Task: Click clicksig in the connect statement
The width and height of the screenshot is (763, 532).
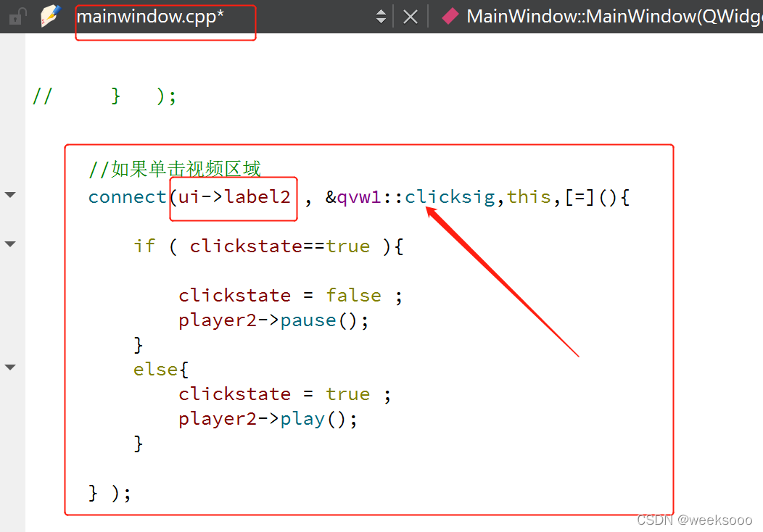Action: coord(450,197)
